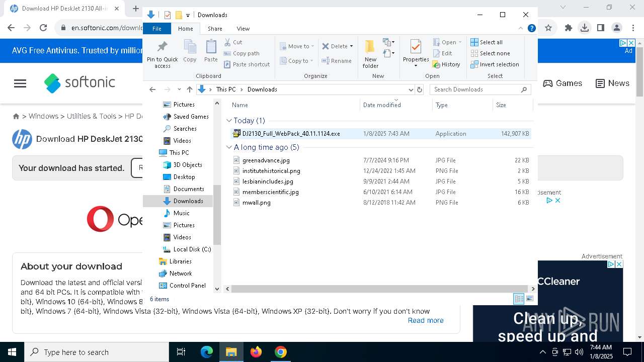This screenshot has width=644, height=362.
Task: Click Select none in ribbon
Action: [490, 53]
